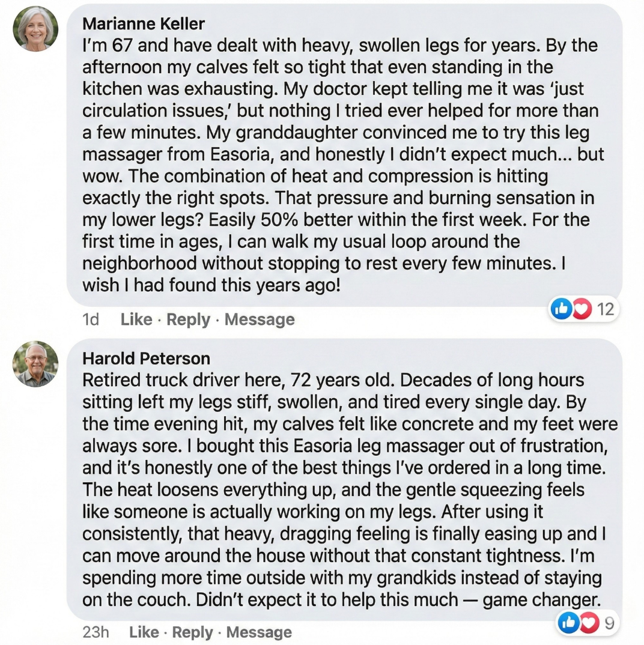Like Marianne Keller's comment
The height and width of the screenshot is (645, 644).
click(136, 319)
